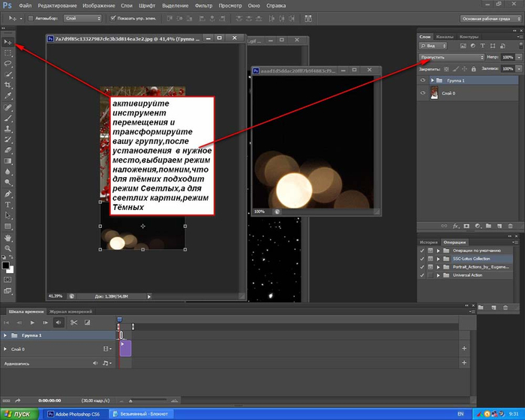
Task: Play the timeline
Action: point(32,322)
